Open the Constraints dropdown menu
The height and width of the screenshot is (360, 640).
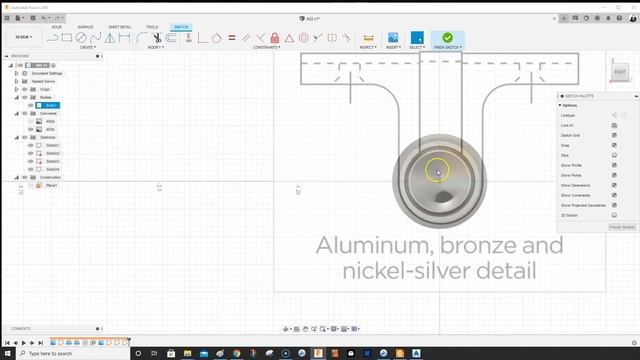coord(267,47)
